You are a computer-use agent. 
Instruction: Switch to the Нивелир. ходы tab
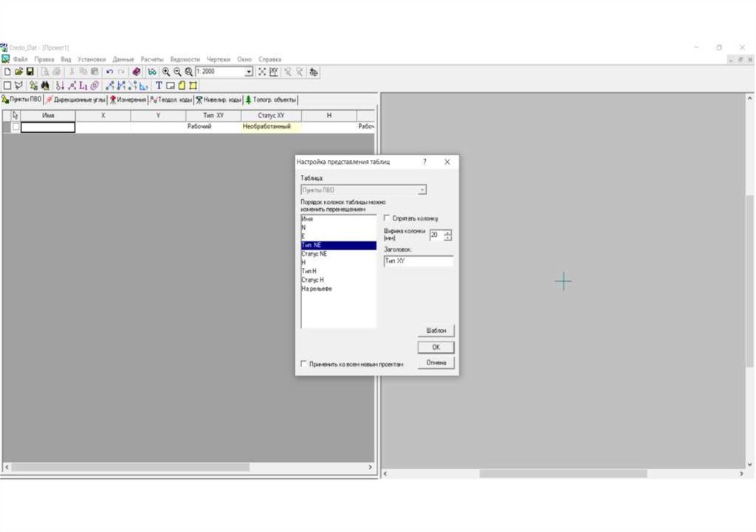pyautogui.click(x=219, y=100)
